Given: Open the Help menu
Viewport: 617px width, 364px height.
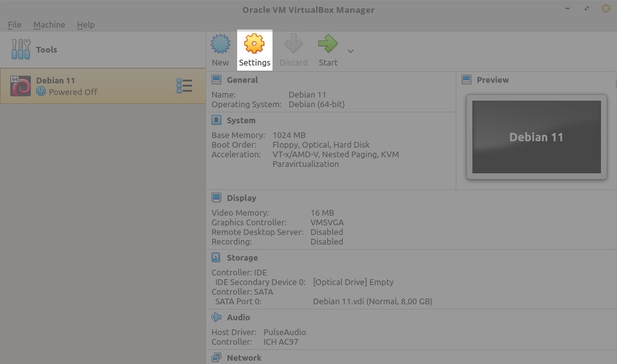Looking at the screenshot, I should coord(85,24).
